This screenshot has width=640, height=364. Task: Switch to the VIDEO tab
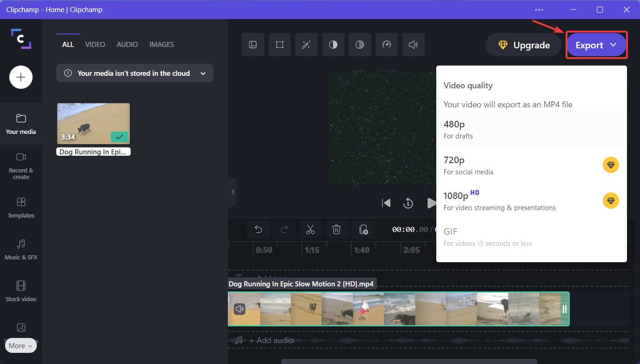[95, 44]
